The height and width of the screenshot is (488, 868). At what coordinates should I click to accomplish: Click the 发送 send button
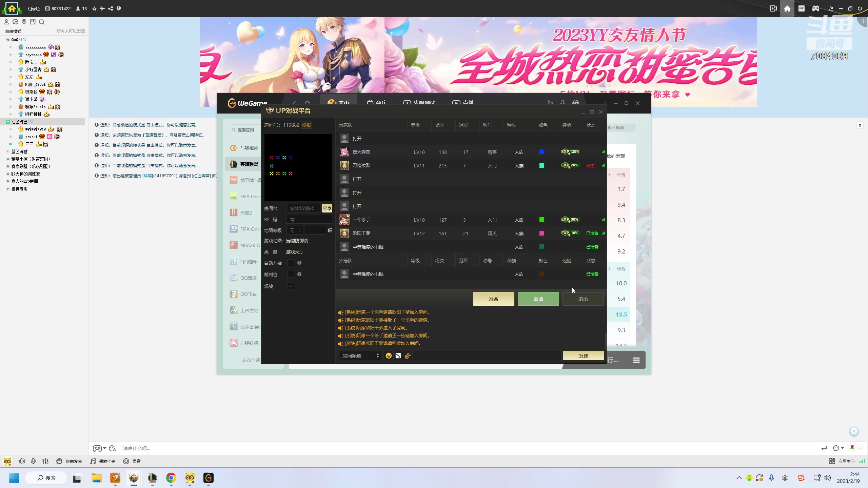[583, 355]
